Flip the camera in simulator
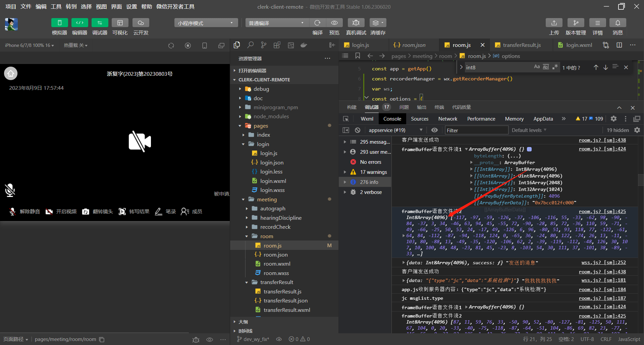This screenshot has width=644, height=345. [x=98, y=211]
